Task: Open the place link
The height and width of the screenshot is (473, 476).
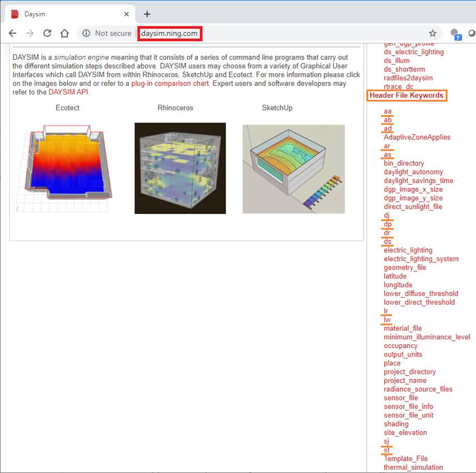Action: coord(392,363)
